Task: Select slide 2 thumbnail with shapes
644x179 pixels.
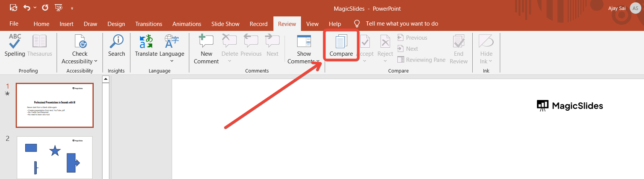Action: click(x=55, y=157)
